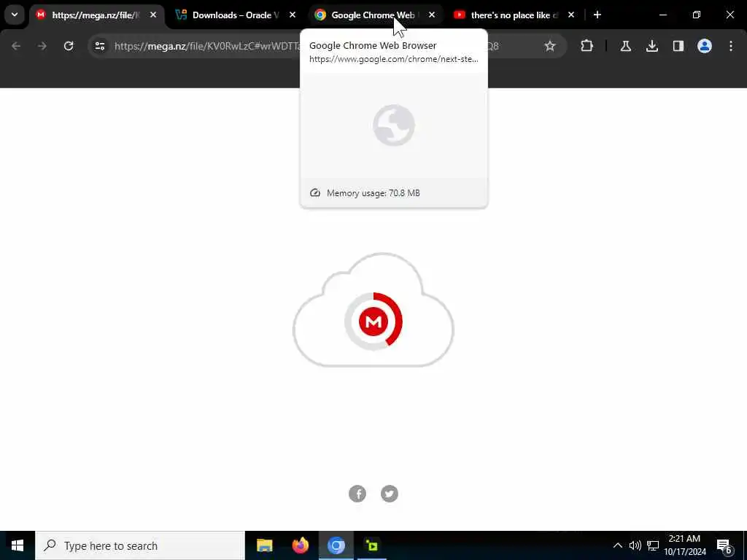This screenshot has width=747, height=560.
Task: Minimize the Chrome window
Action: (x=663, y=15)
